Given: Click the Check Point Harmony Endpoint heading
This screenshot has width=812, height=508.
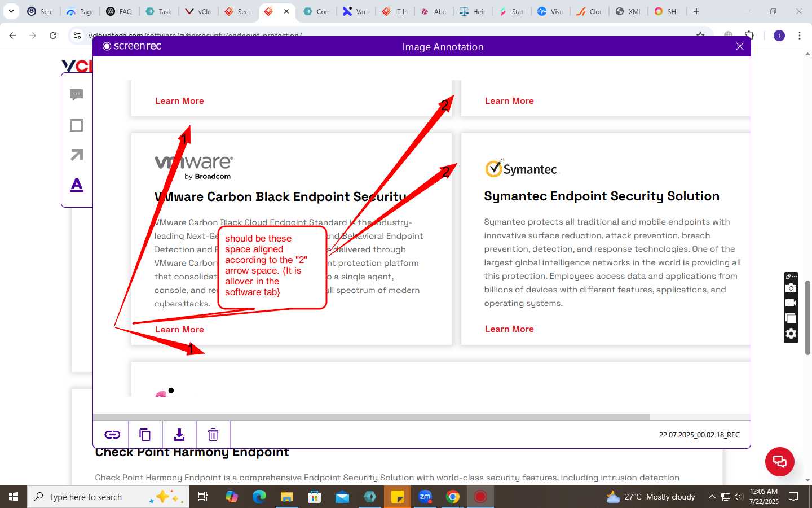Looking at the screenshot, I should (192, 453).
